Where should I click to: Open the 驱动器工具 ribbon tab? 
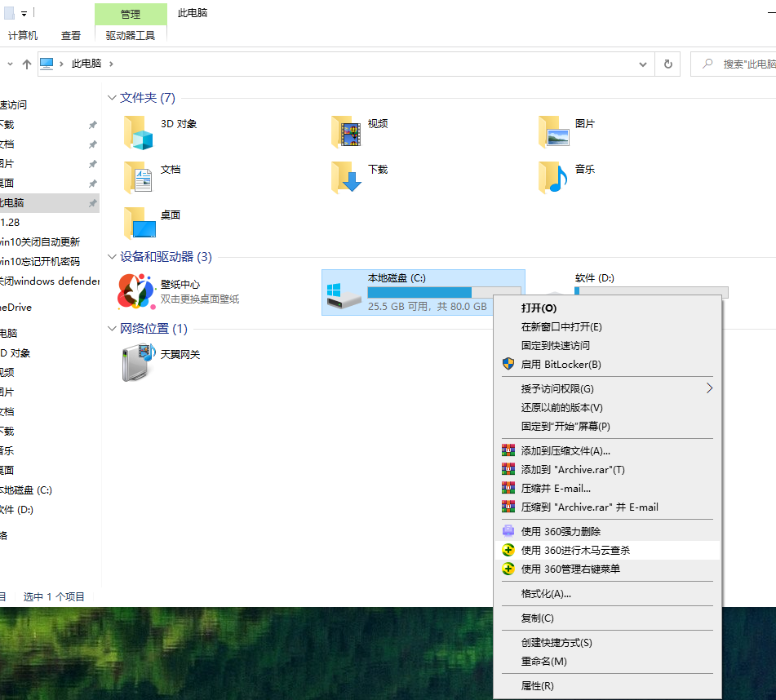tap(130, 36)
